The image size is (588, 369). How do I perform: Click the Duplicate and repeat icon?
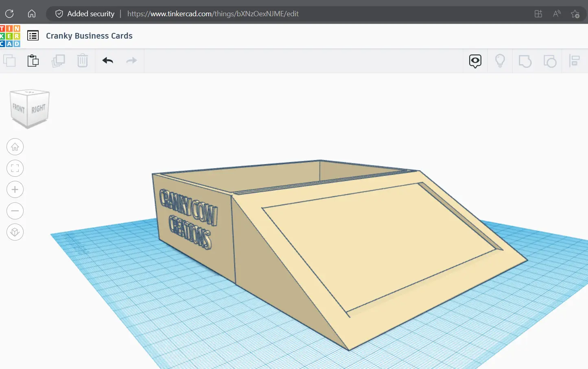coord(58,61)
